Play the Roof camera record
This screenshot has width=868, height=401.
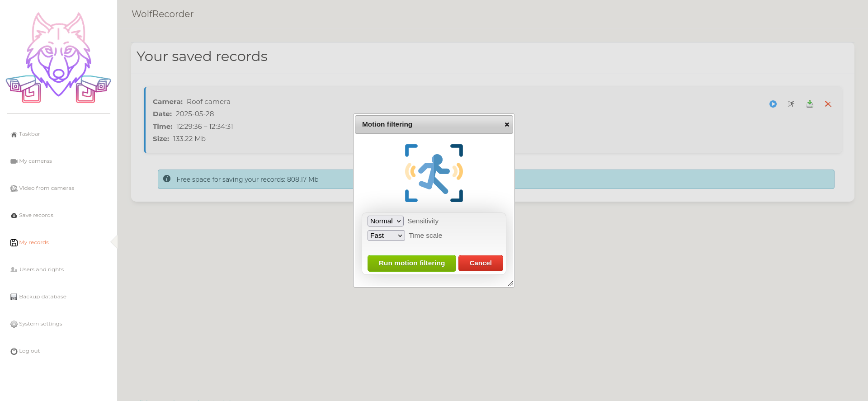coord(773,104)
